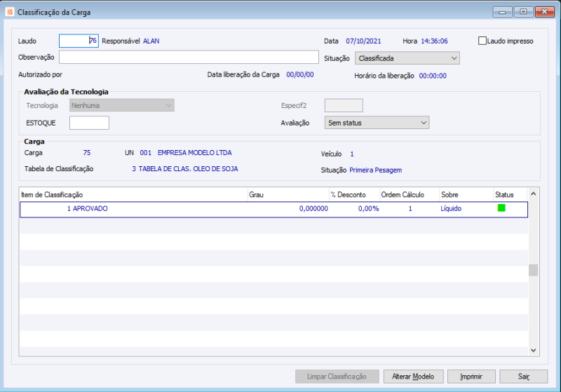
Task: Click the Grau column header
Action: (288, 194)
